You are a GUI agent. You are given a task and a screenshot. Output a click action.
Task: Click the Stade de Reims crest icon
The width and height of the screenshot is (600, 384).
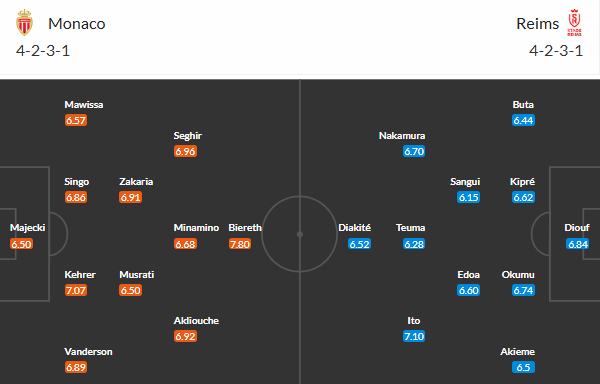click(574, 23)
